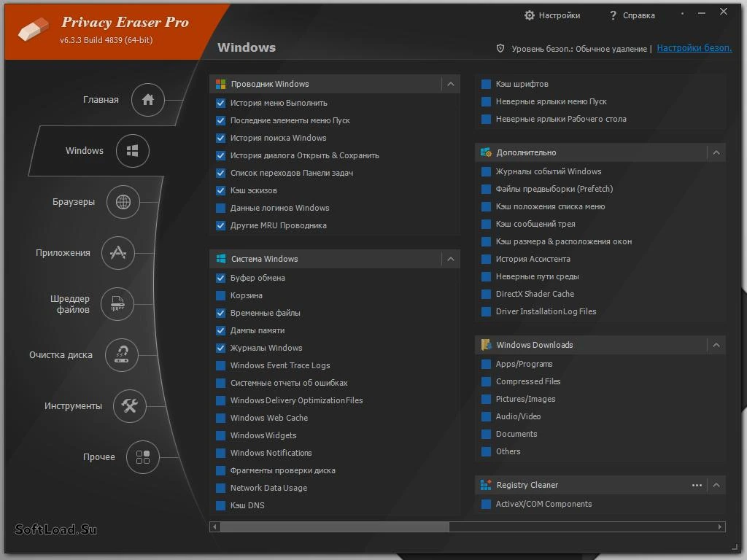Open the three-dot menu beside Registry Cleaner
This screenshot has height=560, width=747.
[697, 485]
